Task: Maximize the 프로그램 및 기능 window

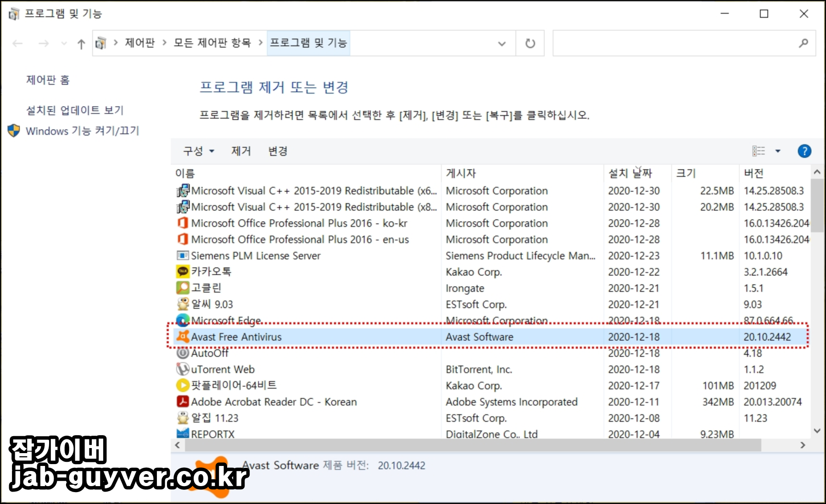Action: (x=764, y=14)
